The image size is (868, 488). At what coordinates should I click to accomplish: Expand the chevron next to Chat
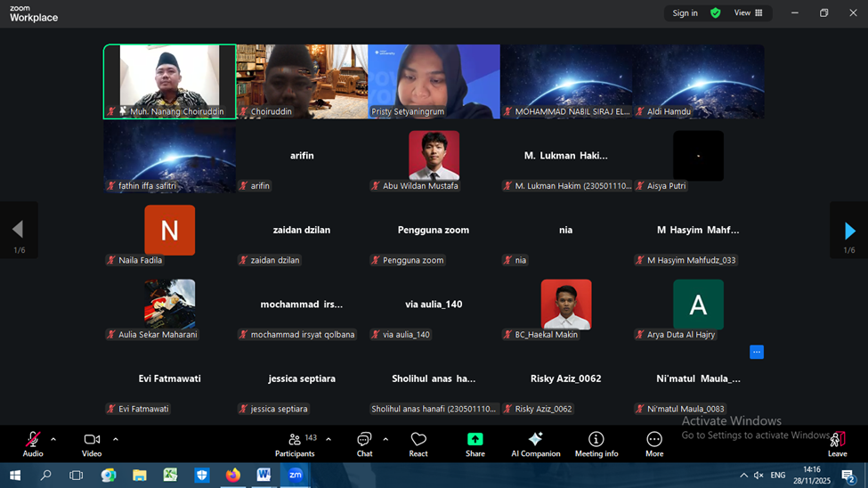[x=385, y=439]
